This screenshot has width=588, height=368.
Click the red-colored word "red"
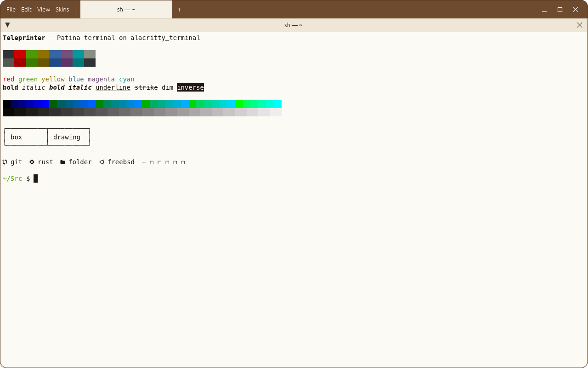[9, 79]
